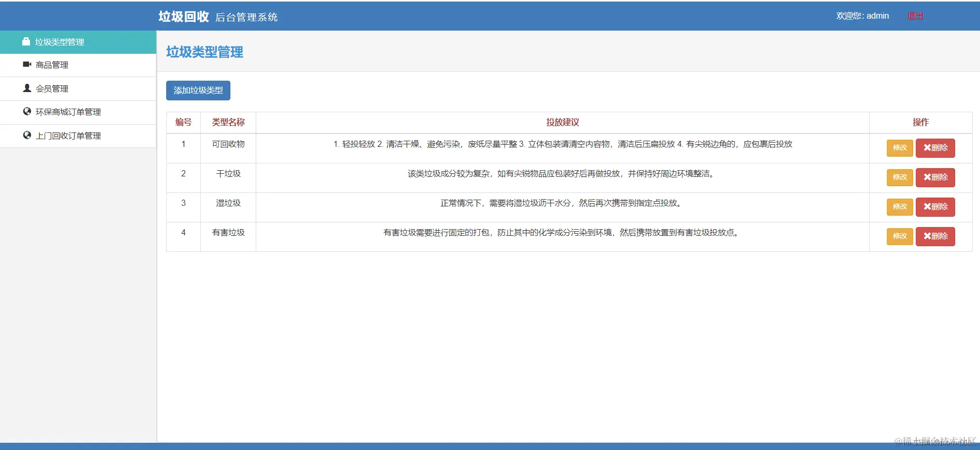980x450 pixels.
Task: Click 修改 for the 可回收物 row
Action: click(x=900, y=148)
